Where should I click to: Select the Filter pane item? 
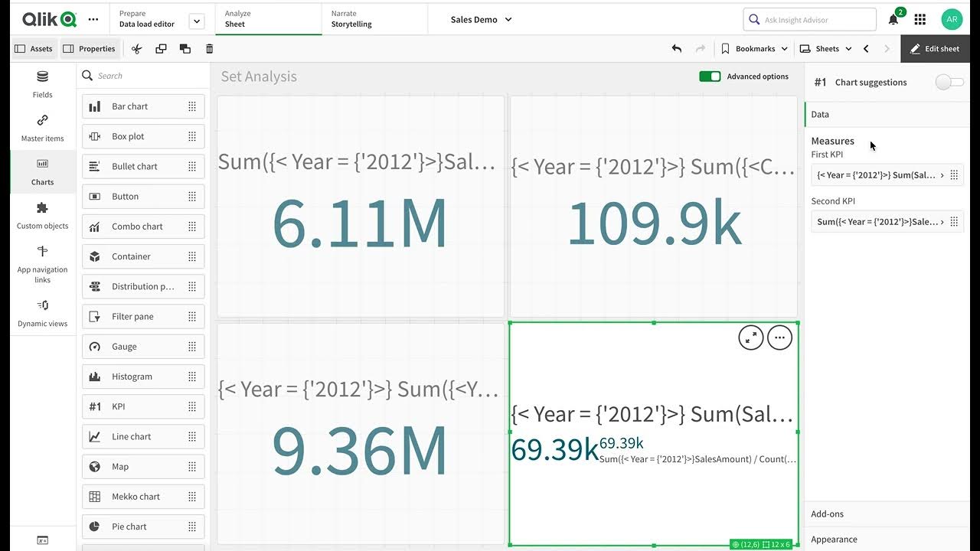(143, 316)
